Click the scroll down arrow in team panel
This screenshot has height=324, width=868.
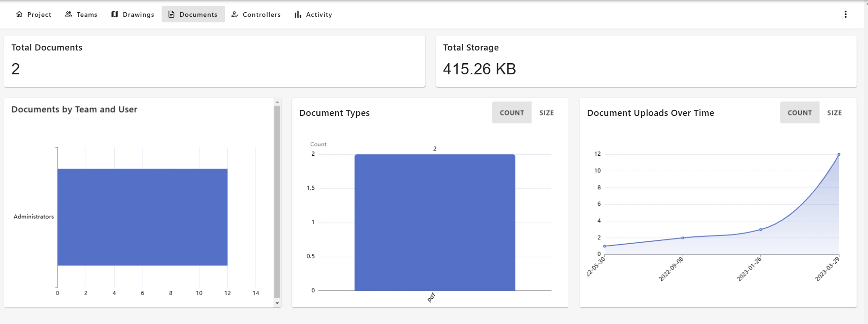[x=277, y=303]
